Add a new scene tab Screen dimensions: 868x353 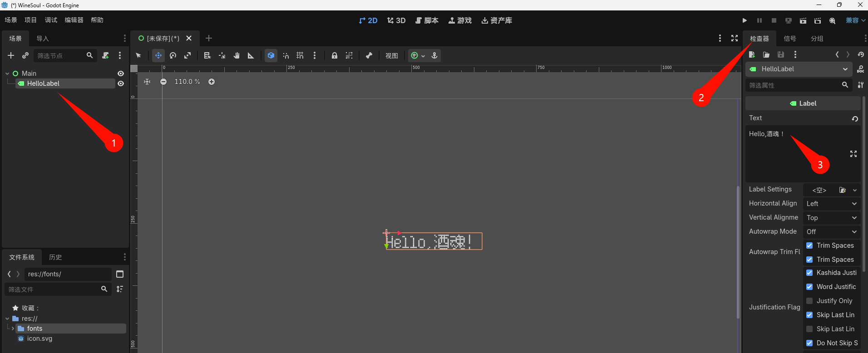pyautogui.click(x=209, y=38)
